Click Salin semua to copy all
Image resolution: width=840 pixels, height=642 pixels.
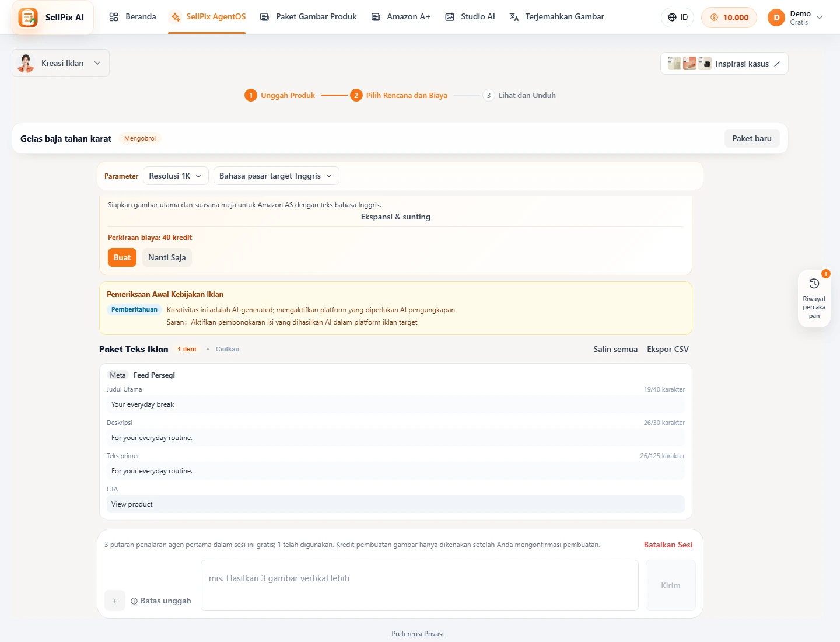(615, 349)
